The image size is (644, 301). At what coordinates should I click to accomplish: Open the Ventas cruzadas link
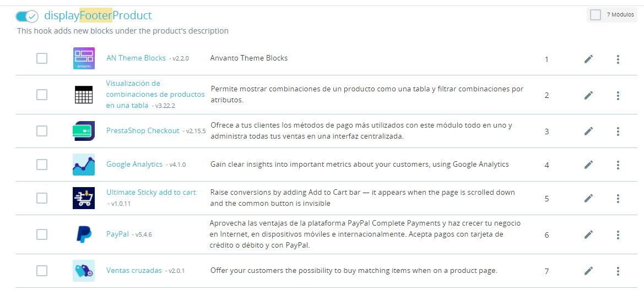[x=134, y=271]
